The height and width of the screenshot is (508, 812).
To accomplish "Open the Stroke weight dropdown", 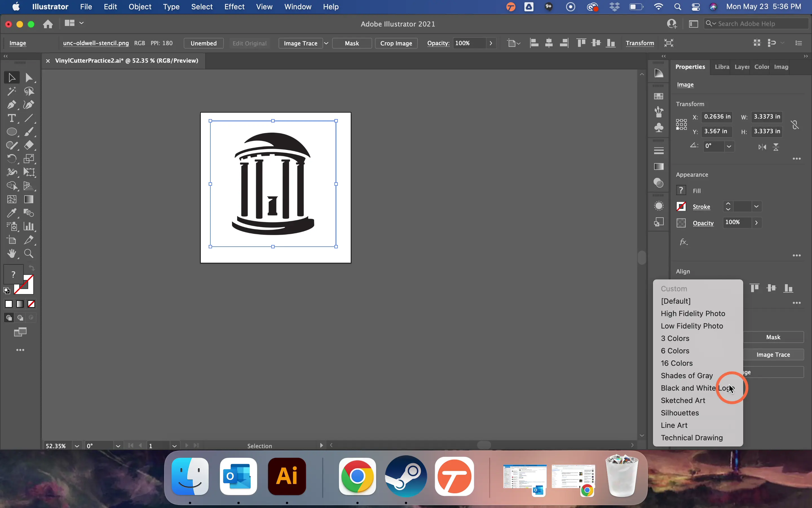I will [757, 207].
